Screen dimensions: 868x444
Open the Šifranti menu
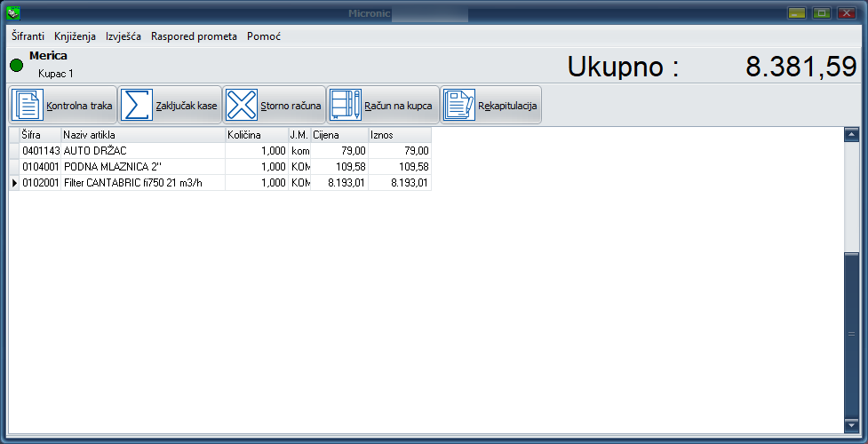click(x=30, y=36)
